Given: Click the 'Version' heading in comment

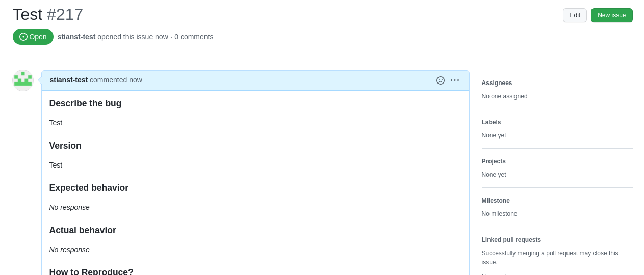Looking at the screenshot, I should coord(65,146).
